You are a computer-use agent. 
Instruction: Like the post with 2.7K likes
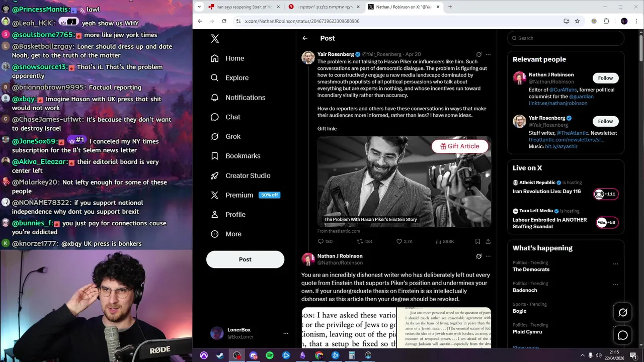pyautogui.click(x=399, y=242)
